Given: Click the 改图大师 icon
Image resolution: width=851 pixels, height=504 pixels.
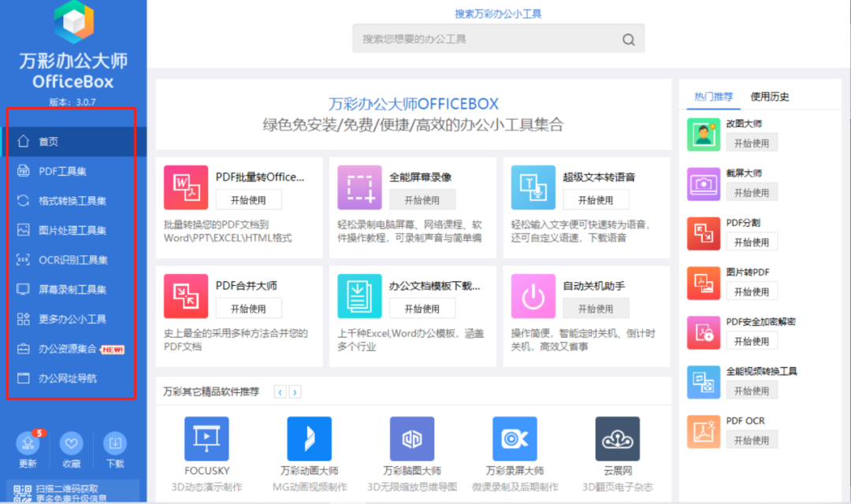Looking at the screenshot, I should (704, 135).
